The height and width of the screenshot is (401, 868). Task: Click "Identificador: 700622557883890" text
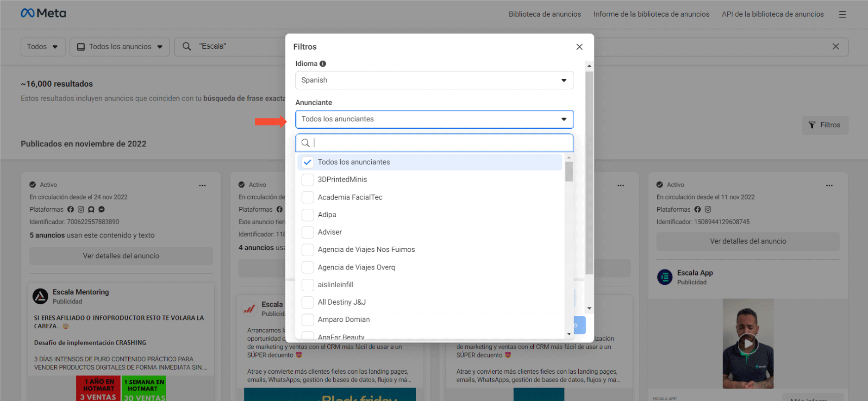coord(74,222)
